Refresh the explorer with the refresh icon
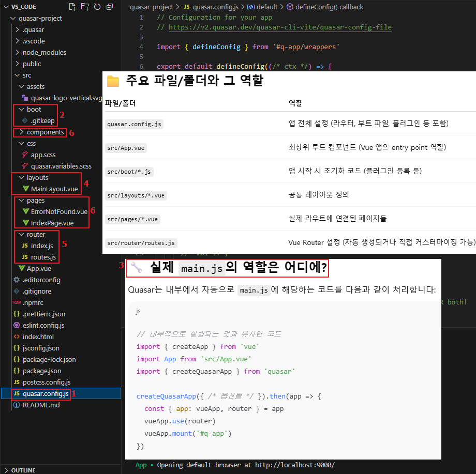Image resolution: width=476 pixels, height=474 pixels. (97, 7)
